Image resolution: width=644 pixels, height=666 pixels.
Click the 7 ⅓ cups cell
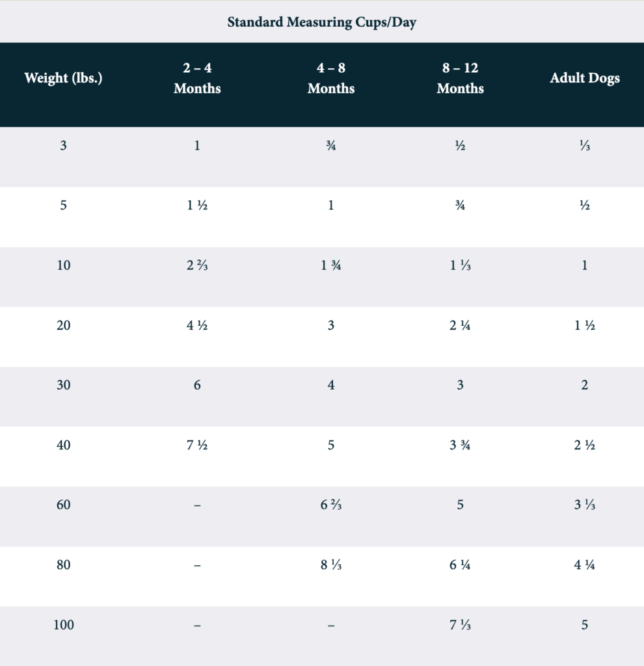click(460, 625)
